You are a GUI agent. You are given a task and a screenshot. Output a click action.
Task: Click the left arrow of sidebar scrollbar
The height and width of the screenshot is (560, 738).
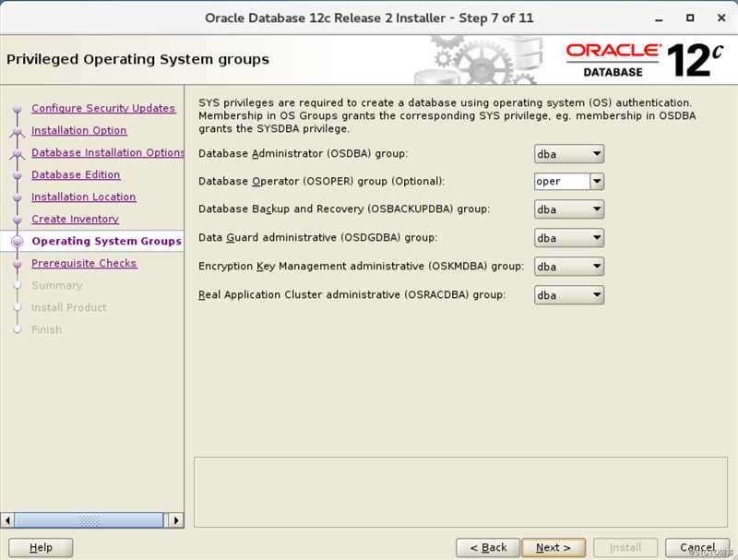[x=7, y=520]
